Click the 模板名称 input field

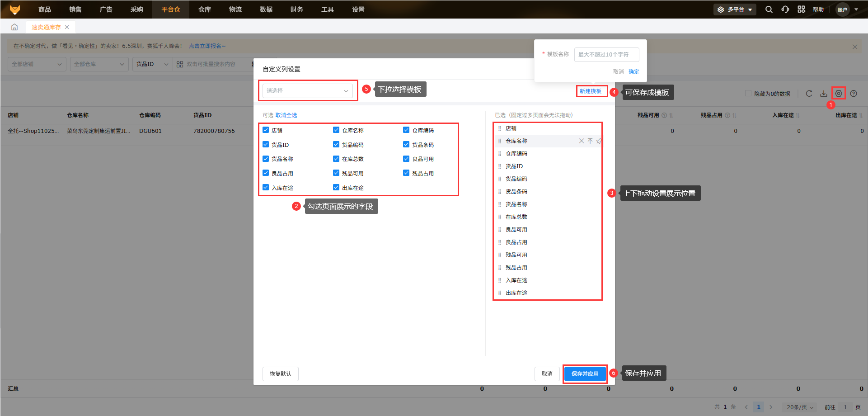click(607, 55)
